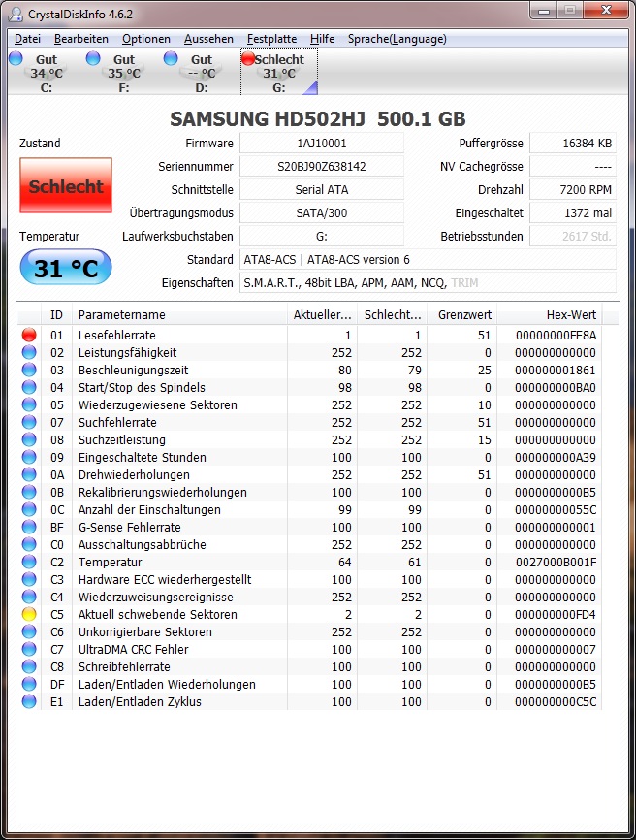Image resolution: width=636 pixels, height=840 pixels.
Task: Click the 1372 mal power-on count field
Action: click(573, 213)
